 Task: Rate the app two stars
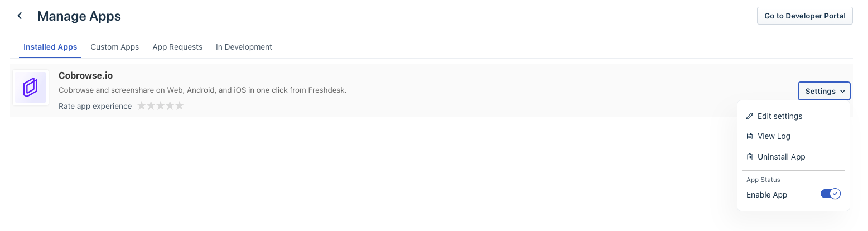point(151,106)
